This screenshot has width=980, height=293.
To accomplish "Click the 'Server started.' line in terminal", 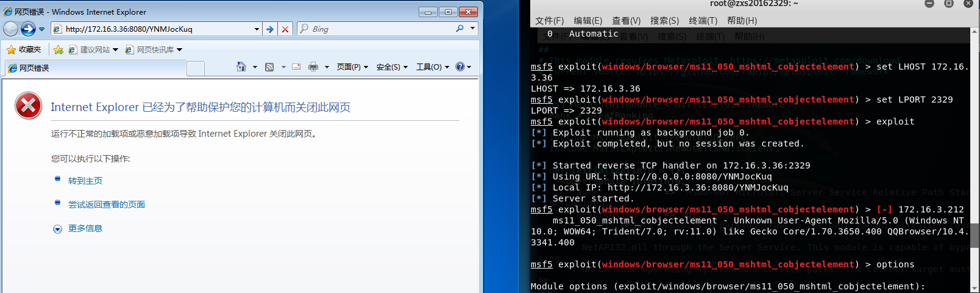I will [593, 198].
